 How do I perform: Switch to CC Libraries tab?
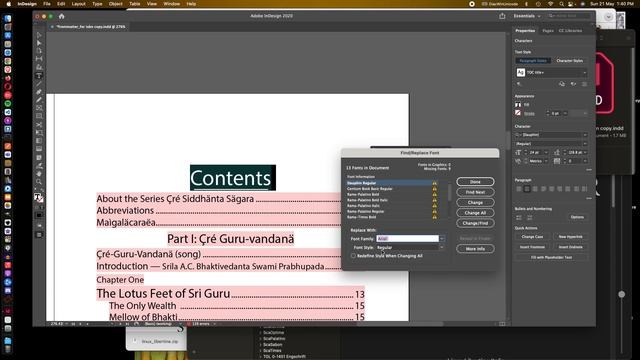(x=570, y=31)
